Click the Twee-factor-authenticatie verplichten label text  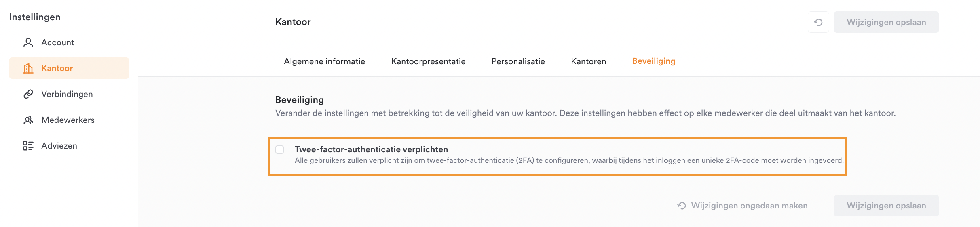coord(371,149)
